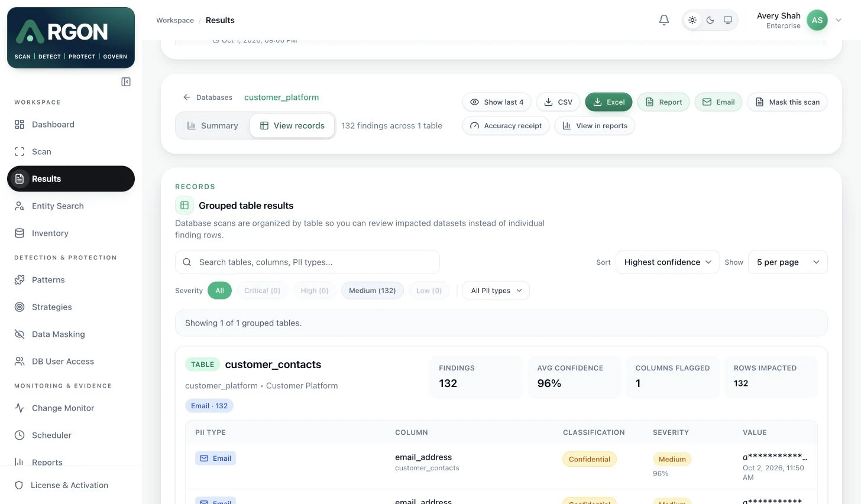The width and height of the screenshot is (861, 504).
Task: Click the Patterns sidebar icon
Action: pyautogui.click(x=20, y=280)
